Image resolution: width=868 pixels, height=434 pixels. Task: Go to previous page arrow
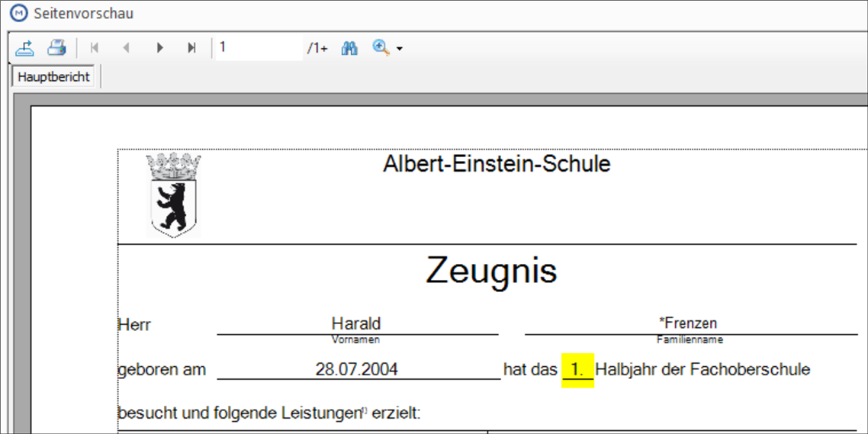(126, 48)
